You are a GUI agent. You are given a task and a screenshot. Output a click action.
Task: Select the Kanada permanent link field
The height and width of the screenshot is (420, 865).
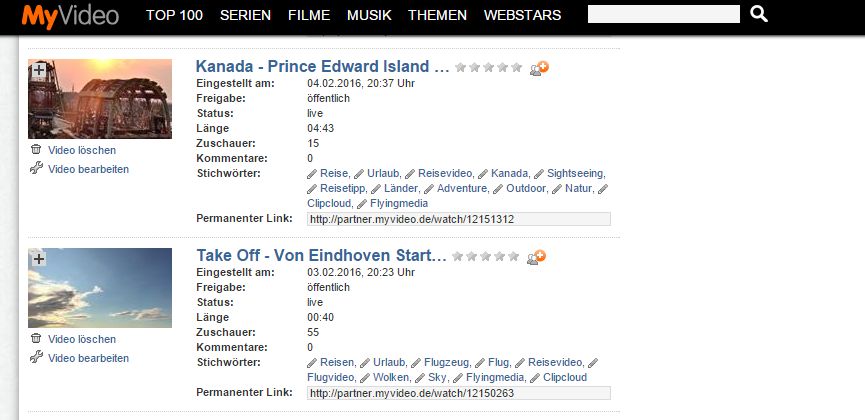click(458, 218)
